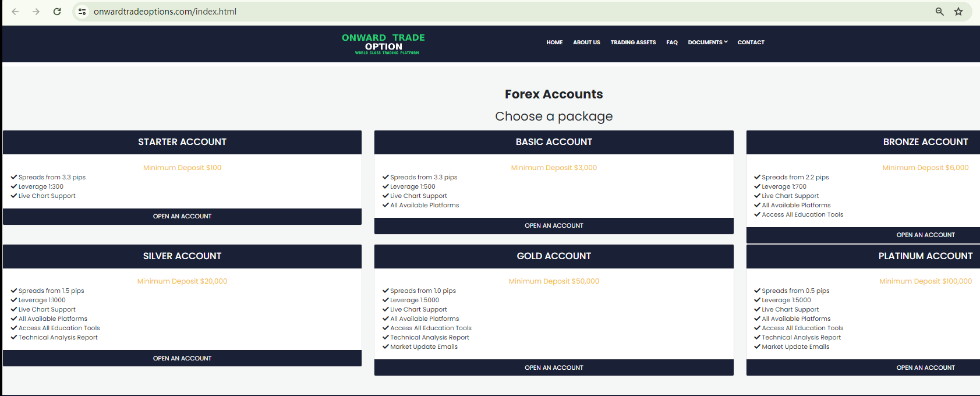Click the SILVER ACCOUNT header
The width and height of the screenshot is (980, 396).
click(x=182, y=256)
